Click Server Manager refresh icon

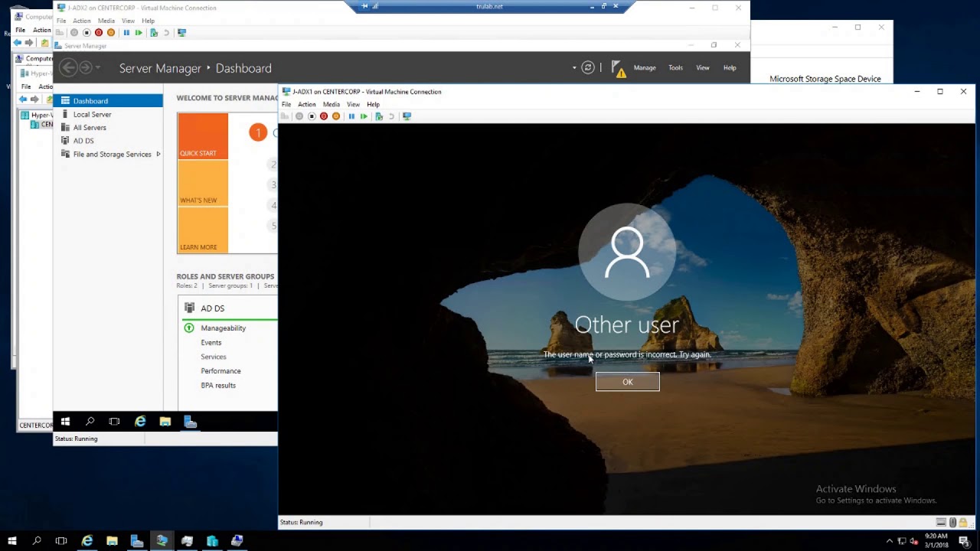click(x=588, y=67)
